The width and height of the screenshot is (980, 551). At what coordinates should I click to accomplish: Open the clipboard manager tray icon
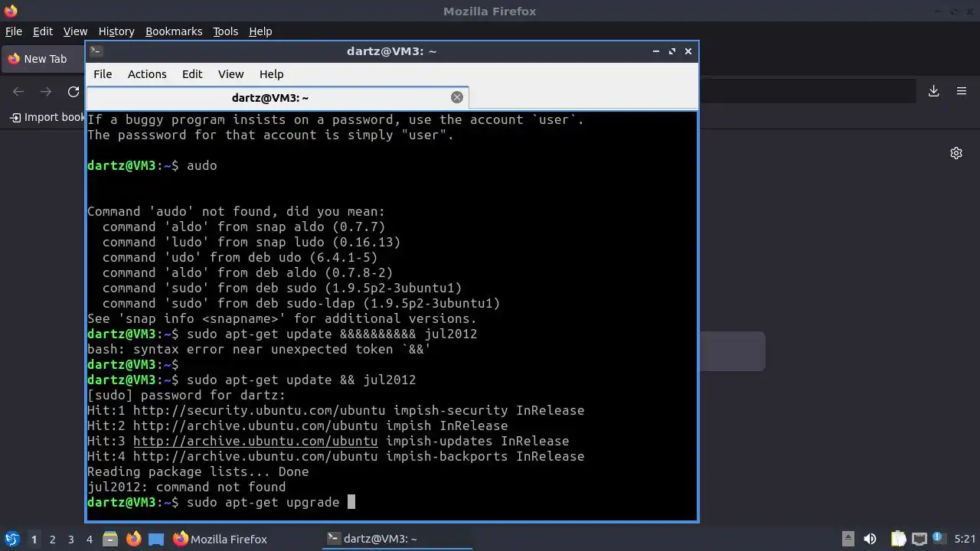point(898,539)
